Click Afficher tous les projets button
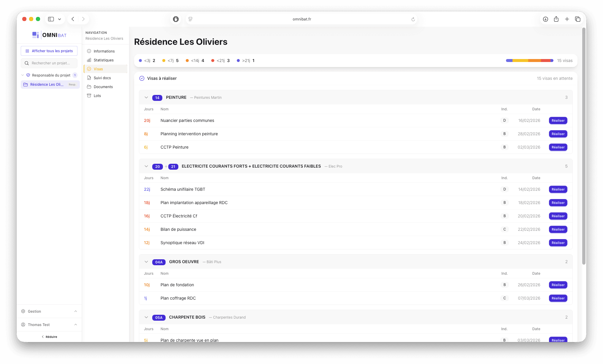Image resolution: width=603 pixels, height=364 pixels. tap(49, 51)
